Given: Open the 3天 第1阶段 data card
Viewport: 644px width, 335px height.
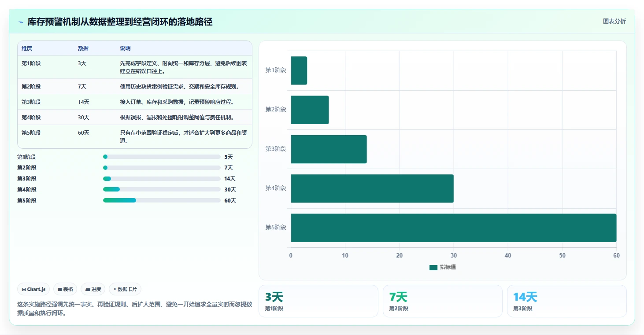Looking at the screenshot, I should 318,301.
